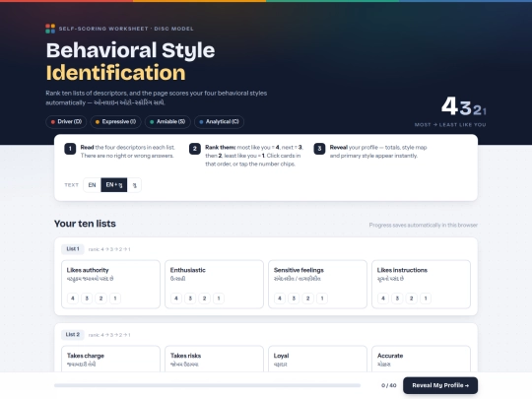
Task: Switch text to Gujarati only
Action: [134, 185]
